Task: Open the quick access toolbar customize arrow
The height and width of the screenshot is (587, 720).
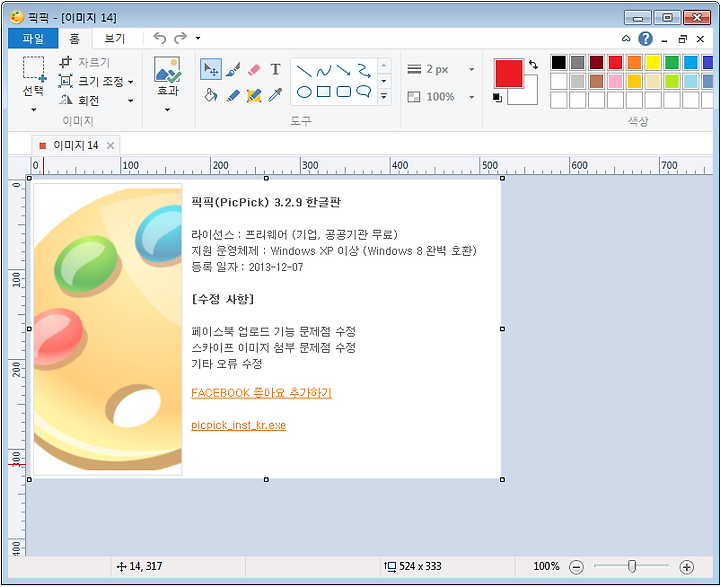Action: tap(198, 38)
